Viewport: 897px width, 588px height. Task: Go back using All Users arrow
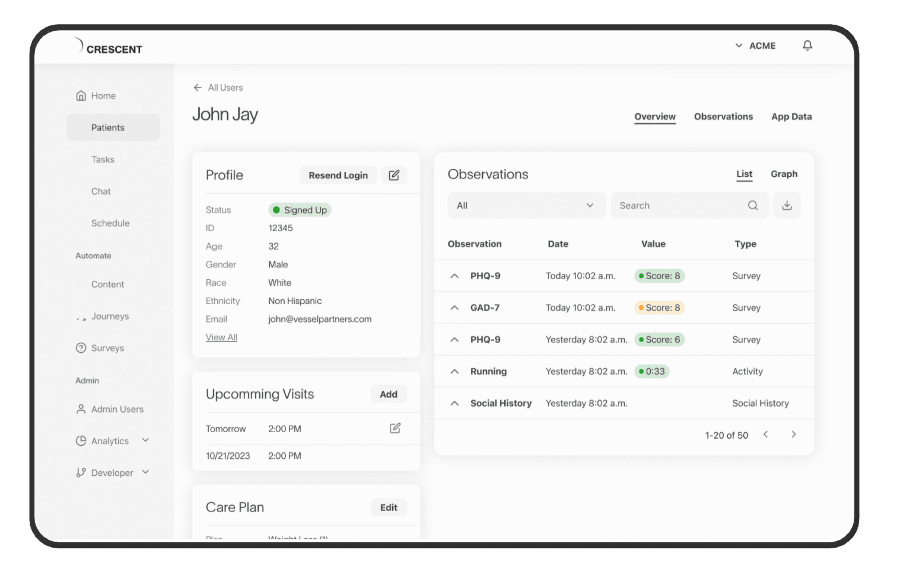point(198,88)
